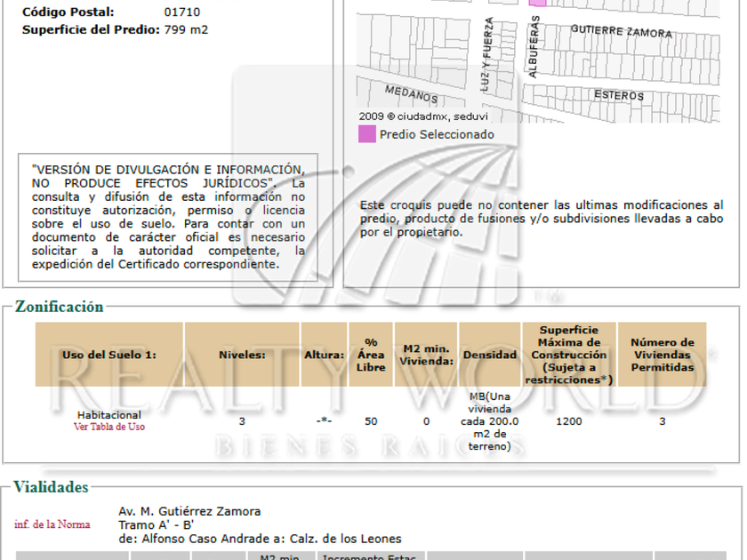Click the Zonificación section heading
This screenshot has height=560, width=747.
pyautogui.click(x=60, y=307)
